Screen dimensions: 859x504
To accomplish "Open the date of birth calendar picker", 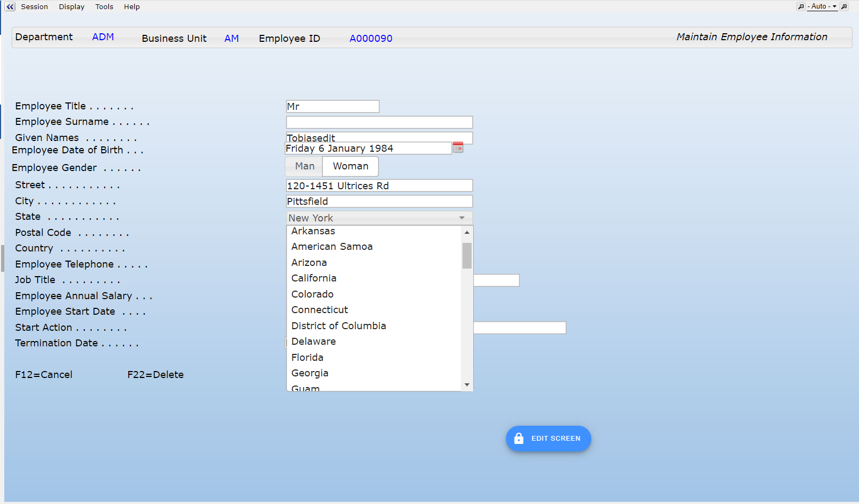I will (x=458, y=147).
